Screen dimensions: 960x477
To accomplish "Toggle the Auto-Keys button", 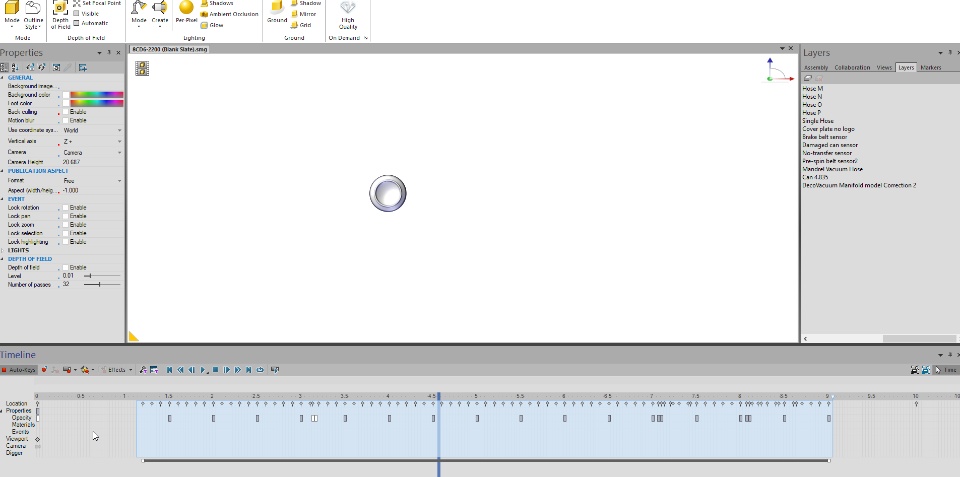I will (19, 370).
